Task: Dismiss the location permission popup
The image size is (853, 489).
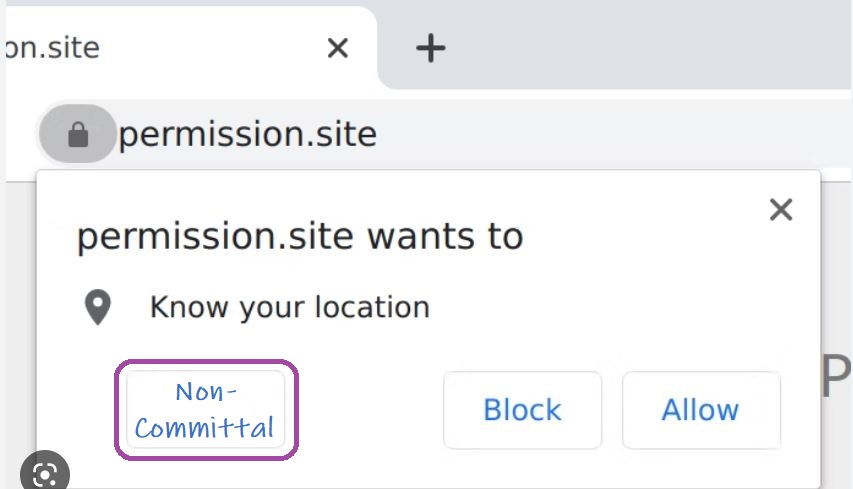Action: [781, 209]
